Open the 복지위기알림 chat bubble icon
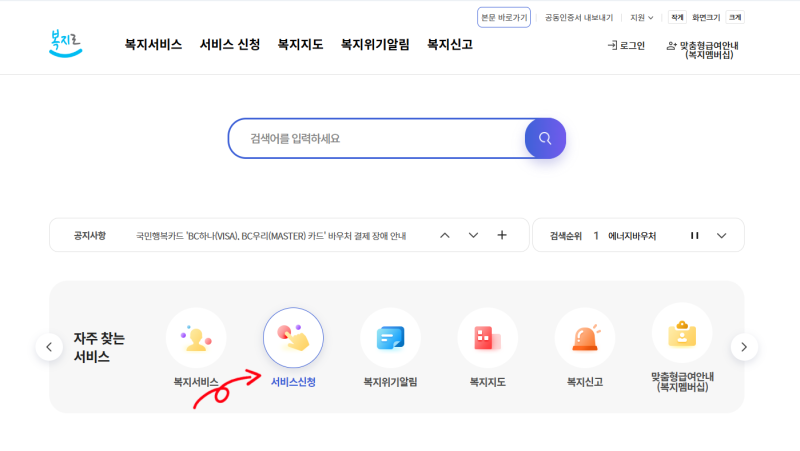 pyautogui.click(x=390, y=338)
